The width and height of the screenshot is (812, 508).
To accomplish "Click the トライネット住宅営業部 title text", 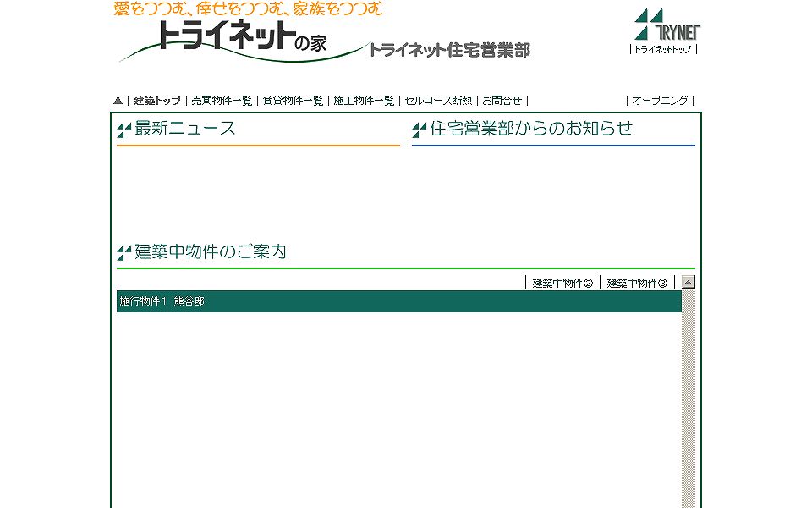I will [x=449, y=50].
